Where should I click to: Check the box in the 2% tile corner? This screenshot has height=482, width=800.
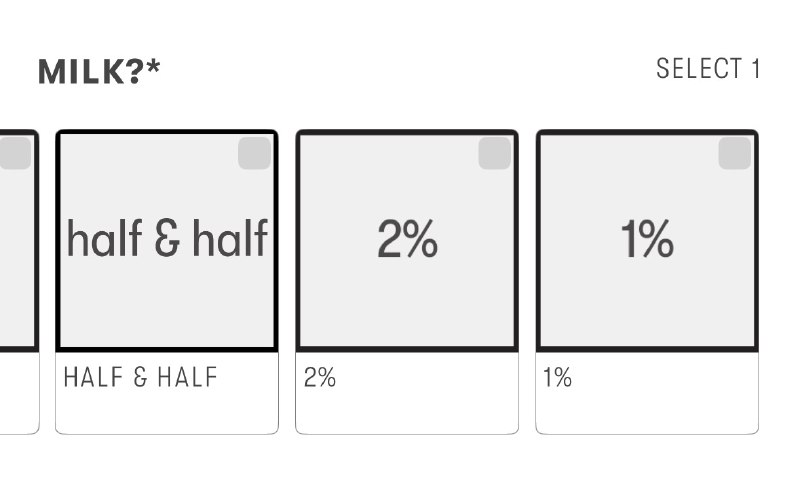pyautogui.click(x=494, y=154)
